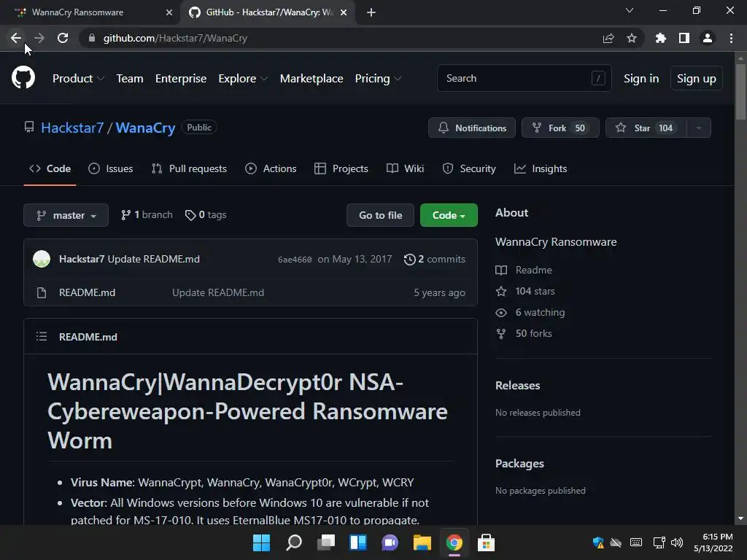Viewport: 747px width, 560px height.
Task: Open the Security tab
Action: click(469, 168)
